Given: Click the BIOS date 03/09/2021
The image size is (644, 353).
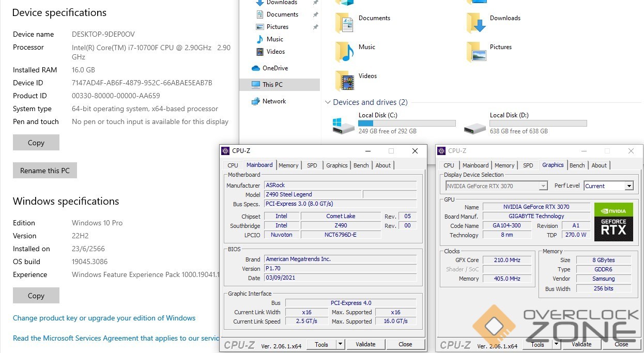Looking at the screenshot, I should click(x=340, y=278).
